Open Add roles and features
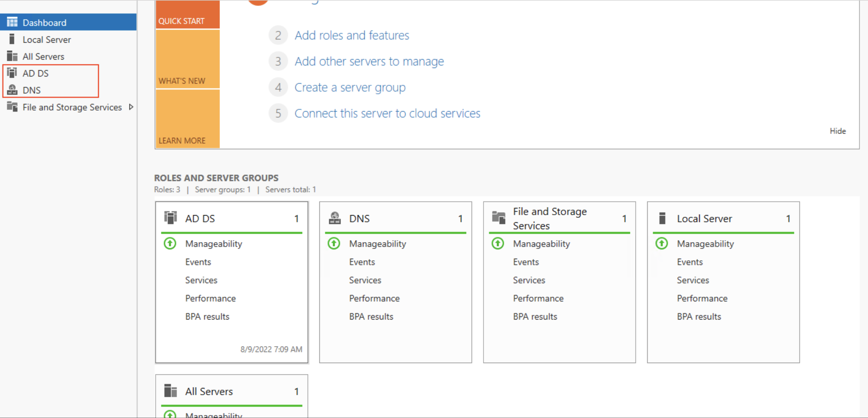This screenshot has width=868, height=418. 352,35
